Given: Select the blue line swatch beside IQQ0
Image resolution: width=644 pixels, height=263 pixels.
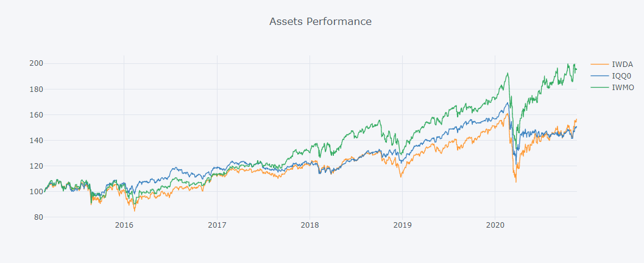Looking at the screenshot, I should [600, 75].
